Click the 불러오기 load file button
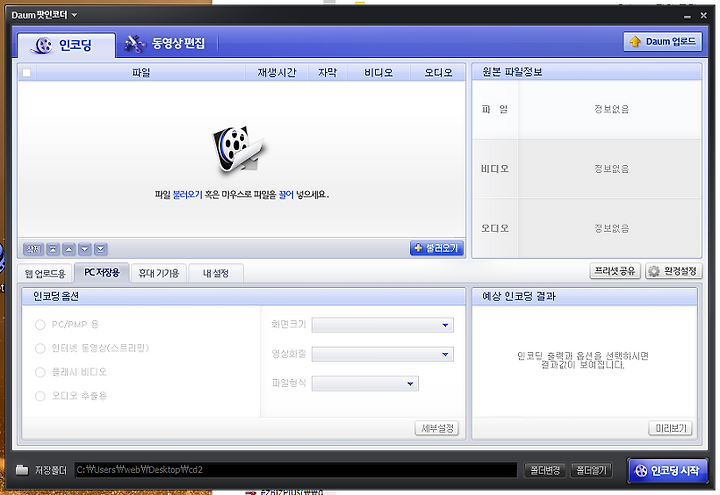This screenshot has width=720, height=495. coord(437,248)
